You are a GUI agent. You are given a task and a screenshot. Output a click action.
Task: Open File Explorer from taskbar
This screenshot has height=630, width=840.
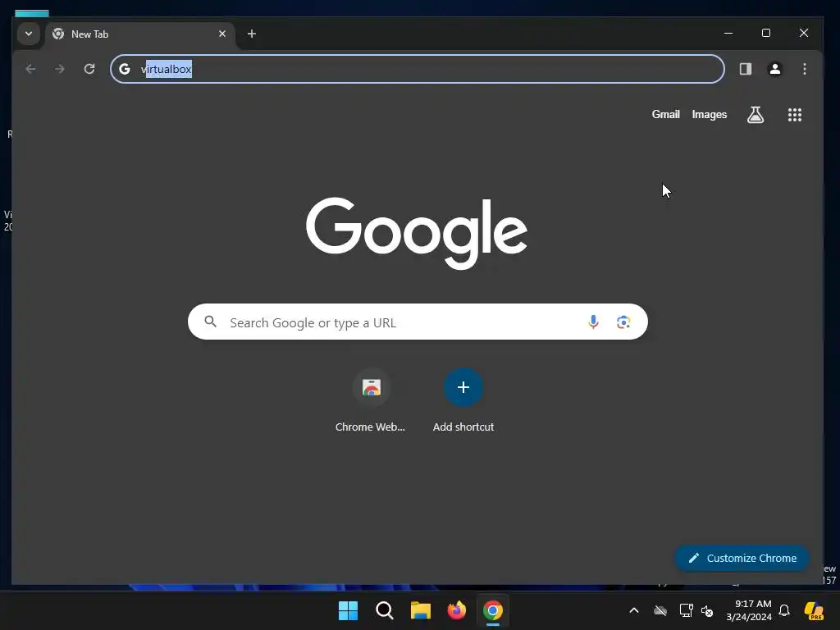[x=421, y=610]
